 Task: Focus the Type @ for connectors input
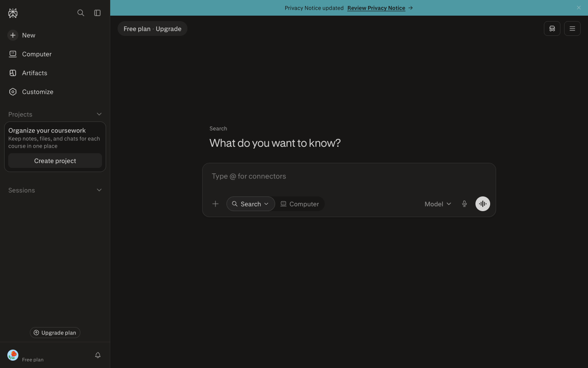[x=349, y=176]
